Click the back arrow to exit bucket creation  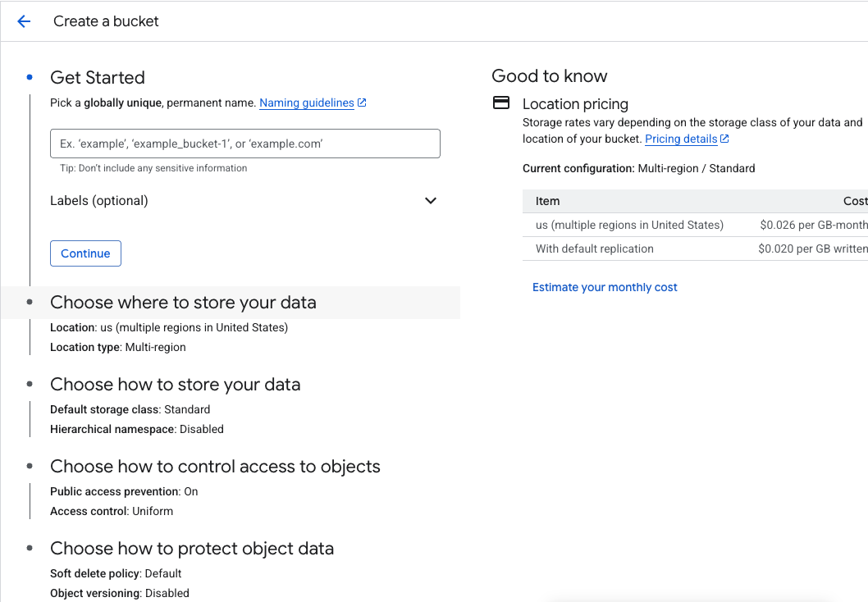pyautogui.click(x=24, y=21)
